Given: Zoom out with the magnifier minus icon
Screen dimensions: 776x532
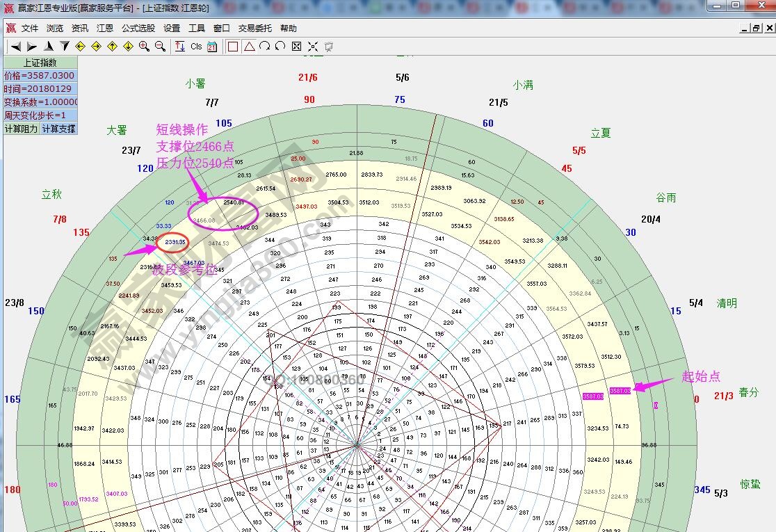Looking at the screenshot, I should tap(160, 47).
